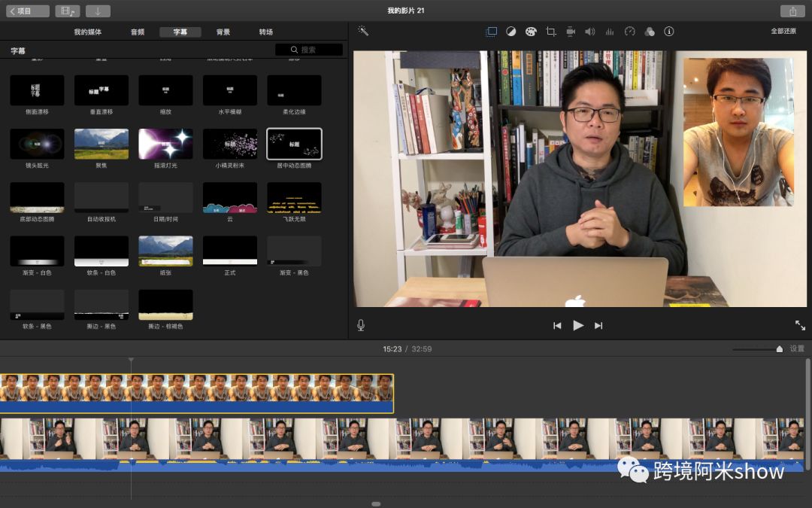Select the 侧面漂移 title thumbnail
Image resolution: width=812 pixels, height=508 pixels.
point(38,90)
